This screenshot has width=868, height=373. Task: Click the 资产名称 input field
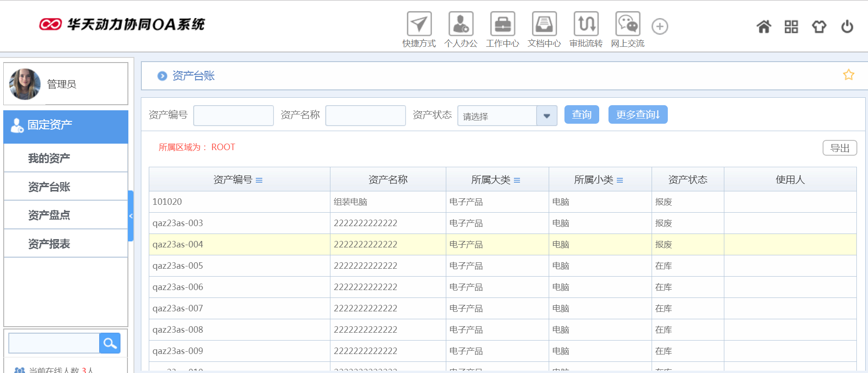click(365, 115)
